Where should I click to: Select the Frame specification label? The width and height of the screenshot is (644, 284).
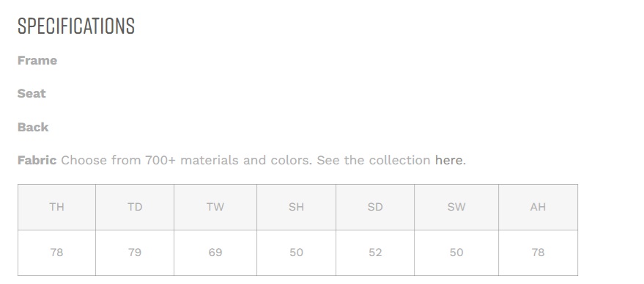pos(37,60)
